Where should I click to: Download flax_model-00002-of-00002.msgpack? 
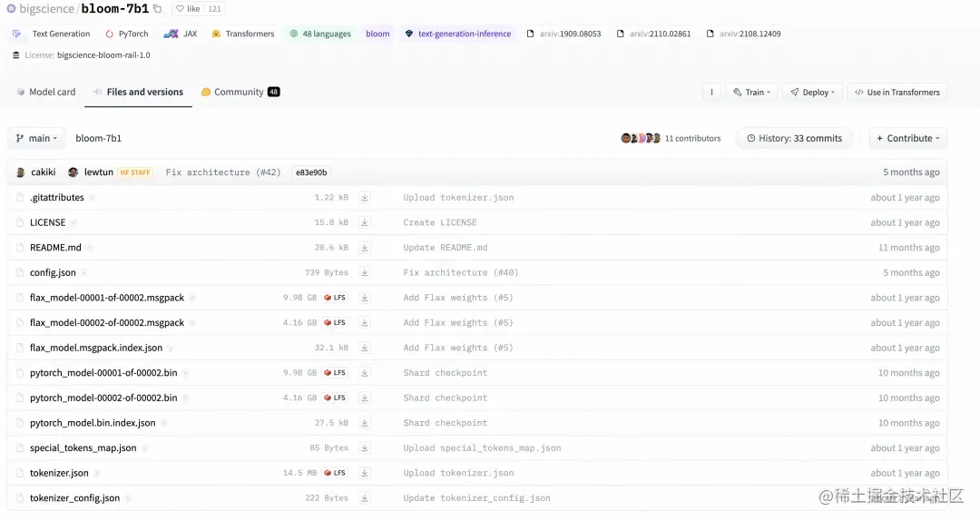pyautogui.click(x=365, y=323)
